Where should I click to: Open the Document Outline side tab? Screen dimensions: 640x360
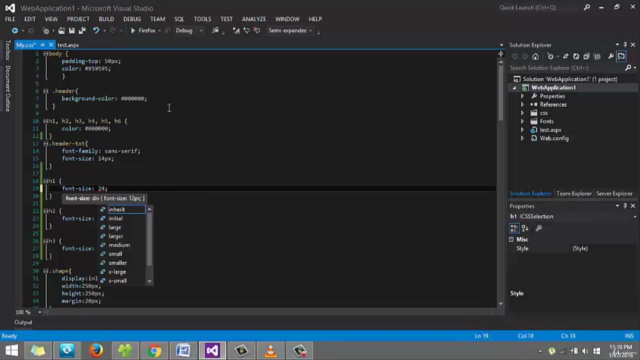point(7,88)
